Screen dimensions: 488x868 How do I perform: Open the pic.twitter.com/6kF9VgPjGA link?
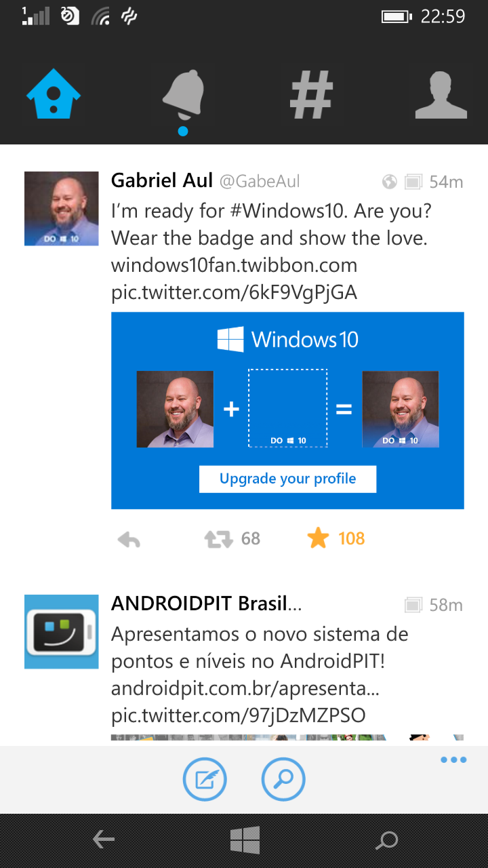[x=234, y=292]
